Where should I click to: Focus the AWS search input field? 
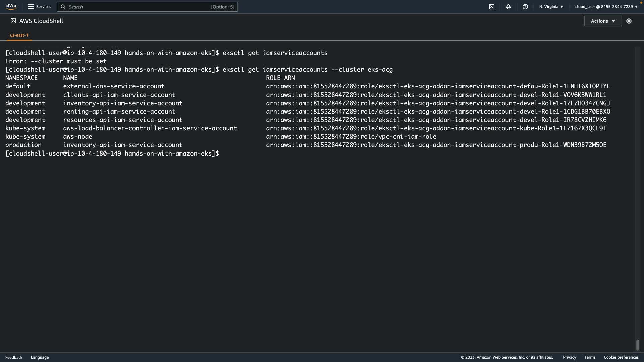138,7
